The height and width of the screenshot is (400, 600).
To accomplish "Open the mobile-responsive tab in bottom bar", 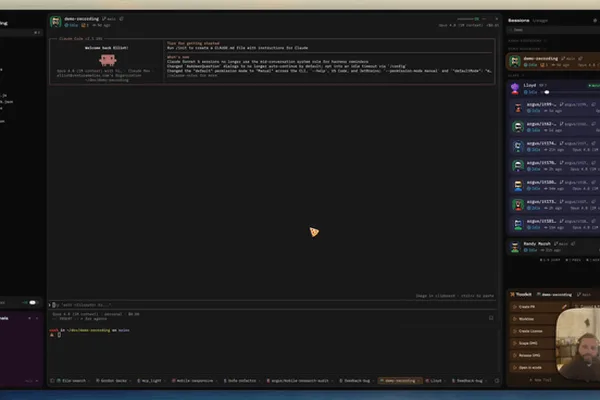I will click(192, 381).
